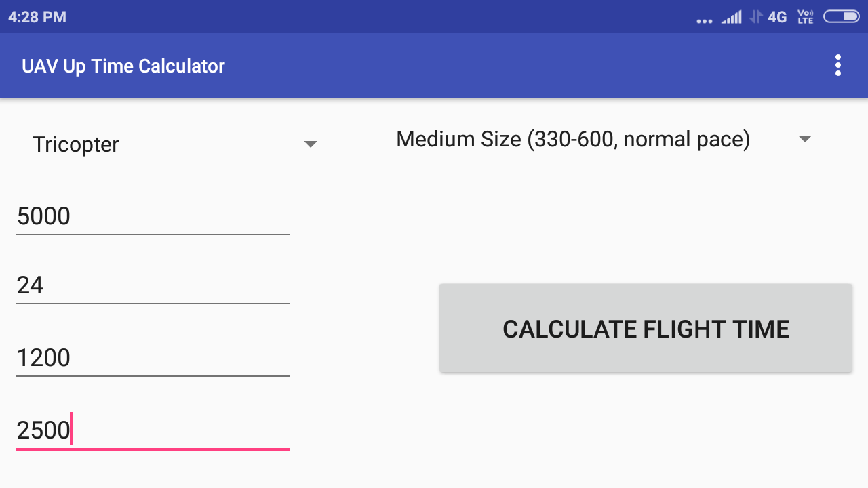Screen dimensions: 868x488
Task: Click inside the 2500 input field
Action: pyautogui.click(x=153, y=430)
